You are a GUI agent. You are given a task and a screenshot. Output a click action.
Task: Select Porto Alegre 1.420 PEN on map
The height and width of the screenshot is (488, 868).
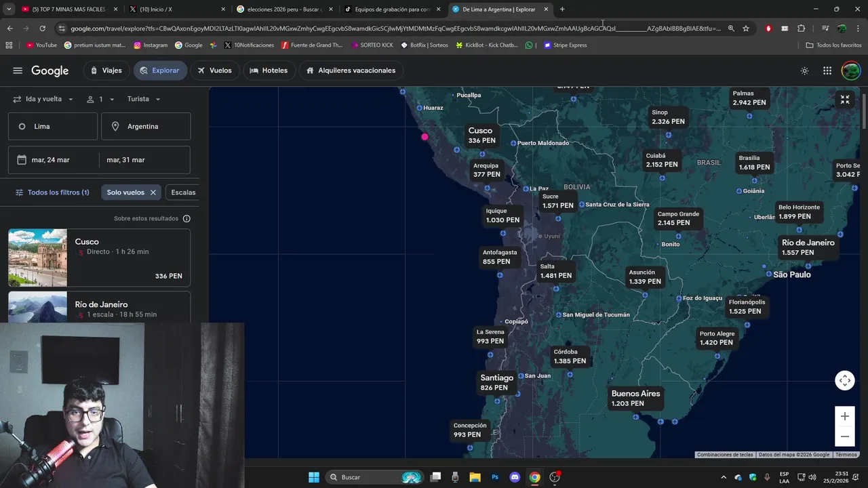coord(717,338)
